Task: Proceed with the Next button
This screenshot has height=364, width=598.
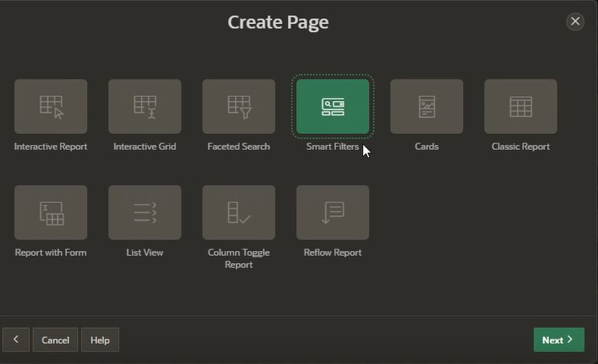Action: click(x=559, y=340)
